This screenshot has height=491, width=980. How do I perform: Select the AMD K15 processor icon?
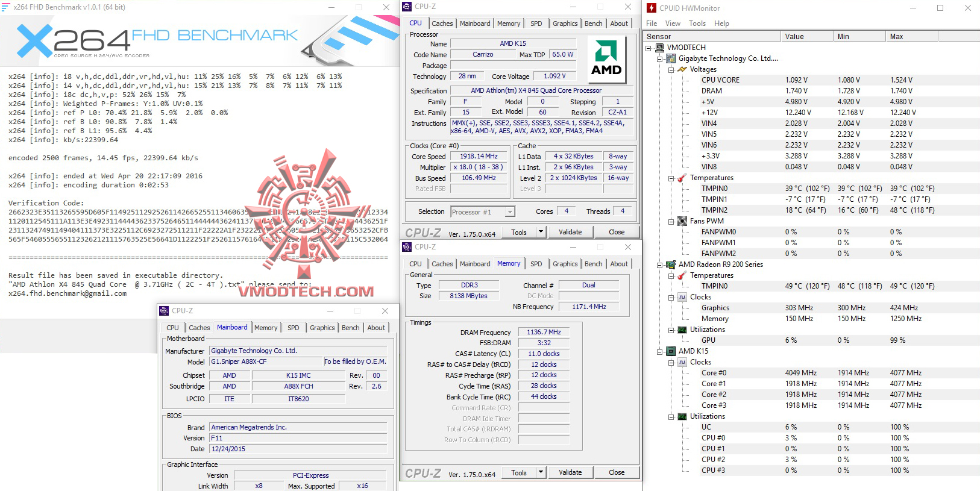(x=671, y=351)
